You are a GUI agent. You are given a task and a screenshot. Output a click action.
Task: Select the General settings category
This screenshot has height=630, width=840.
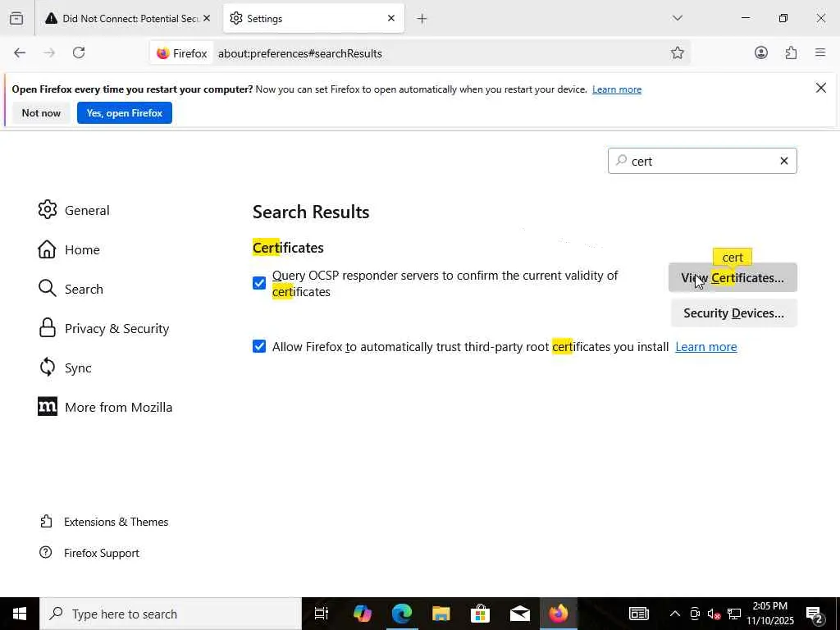86,211
